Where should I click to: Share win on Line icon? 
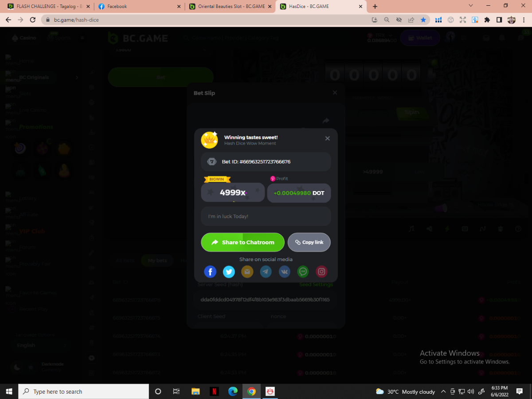(303, 272)
